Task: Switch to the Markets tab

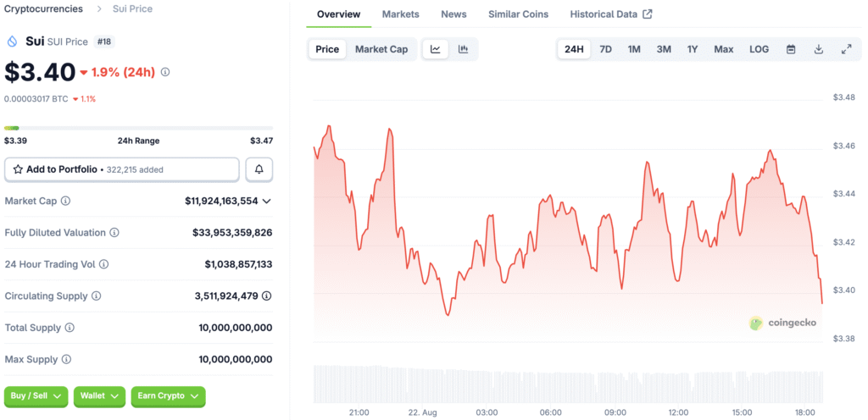Action: point(401,14)
